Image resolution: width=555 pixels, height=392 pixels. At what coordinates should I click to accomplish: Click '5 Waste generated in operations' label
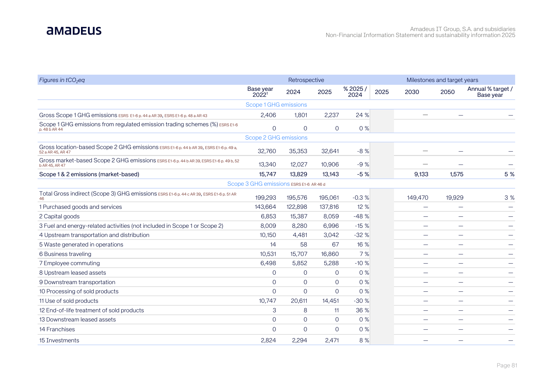[x=81, y=245]
